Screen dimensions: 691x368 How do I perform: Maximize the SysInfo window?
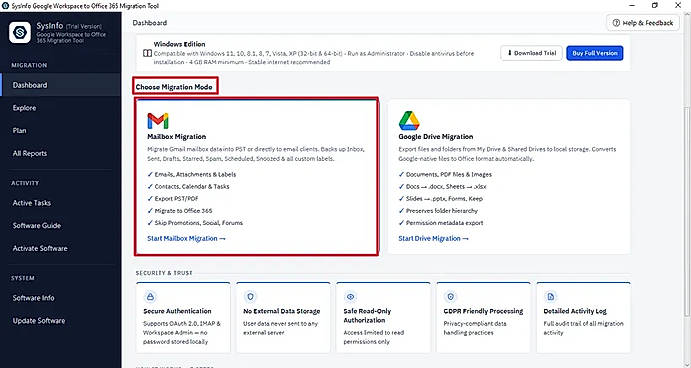click(655, 5)
